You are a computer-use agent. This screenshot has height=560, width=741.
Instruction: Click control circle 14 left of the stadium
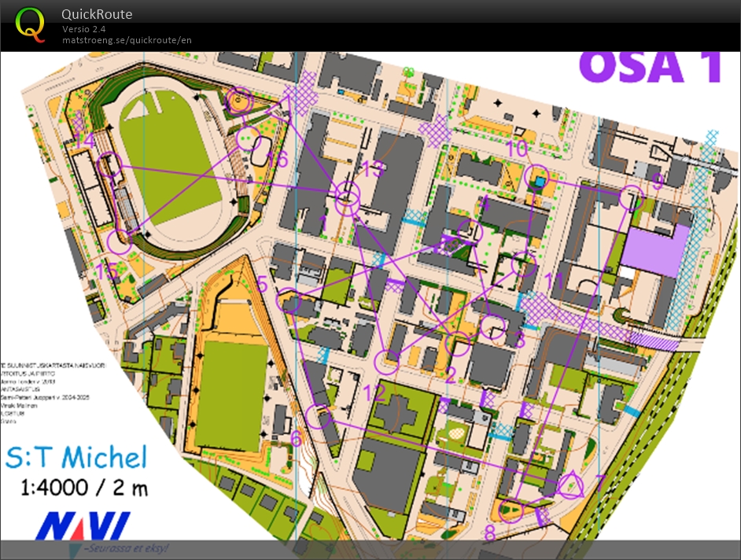click(110, 165)
